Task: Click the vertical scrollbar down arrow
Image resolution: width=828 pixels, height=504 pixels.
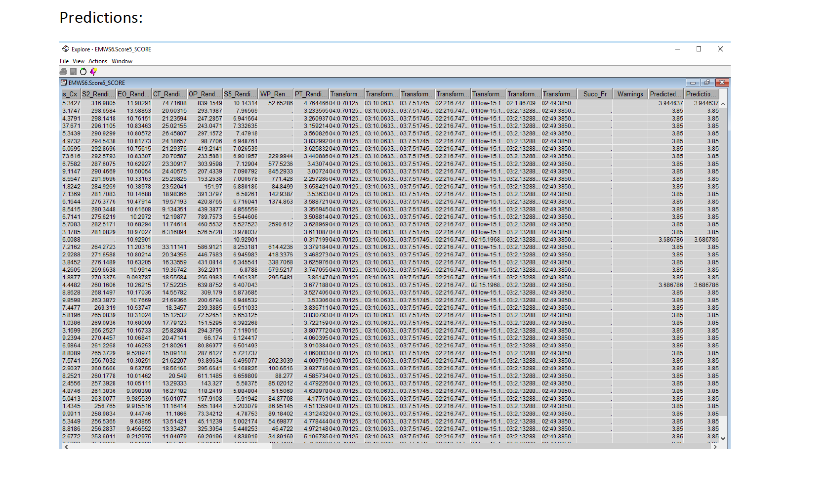Action: [723, 438]
